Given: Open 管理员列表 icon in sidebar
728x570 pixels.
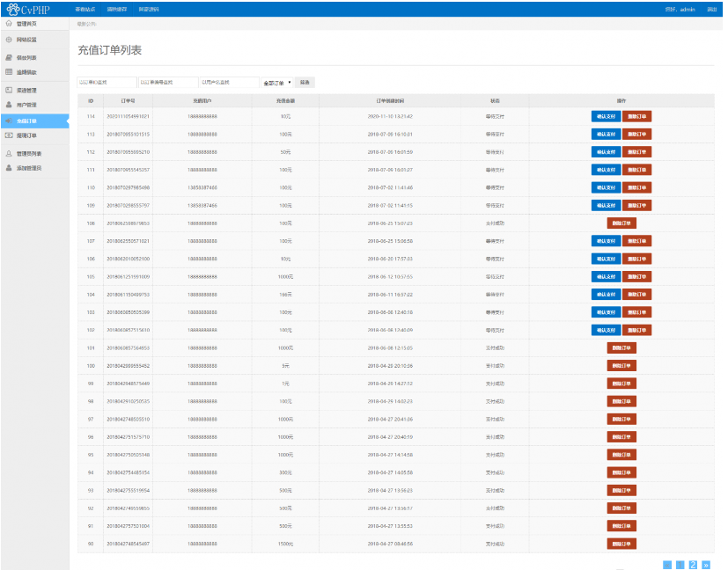Looking at the screenshot, I should point(9,153).
